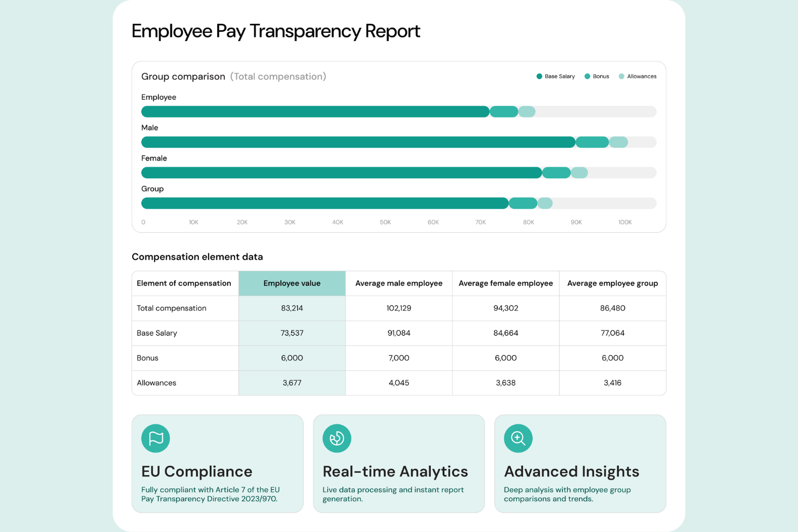Click the 50K axis tick label
Image resolution: width=798 pixels, height=532 pixels.
pos(386,222)
